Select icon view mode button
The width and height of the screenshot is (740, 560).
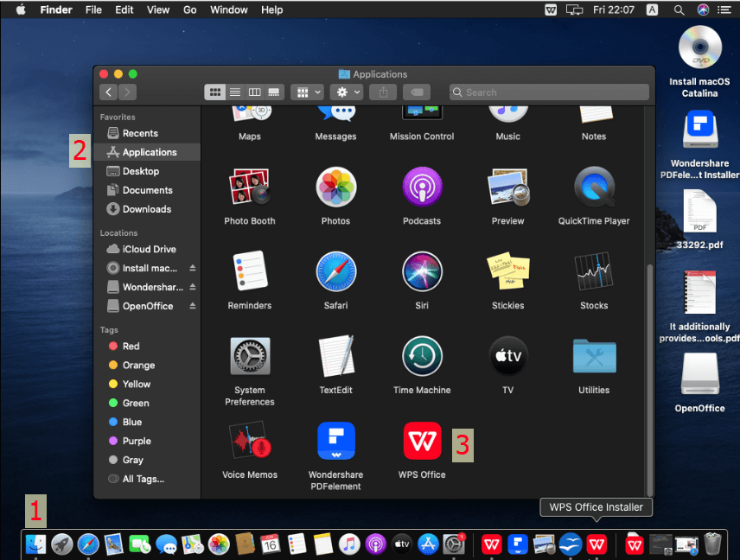pos(214,92)
